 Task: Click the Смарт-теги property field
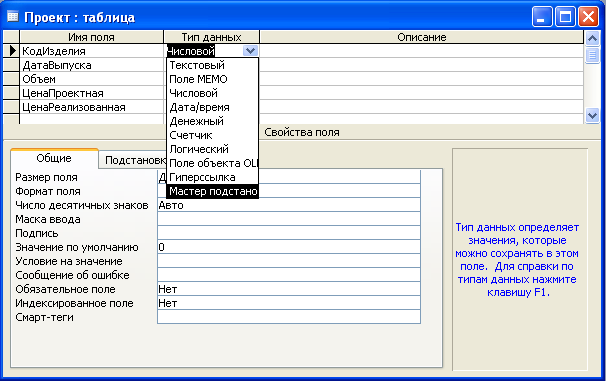(289, 317)
